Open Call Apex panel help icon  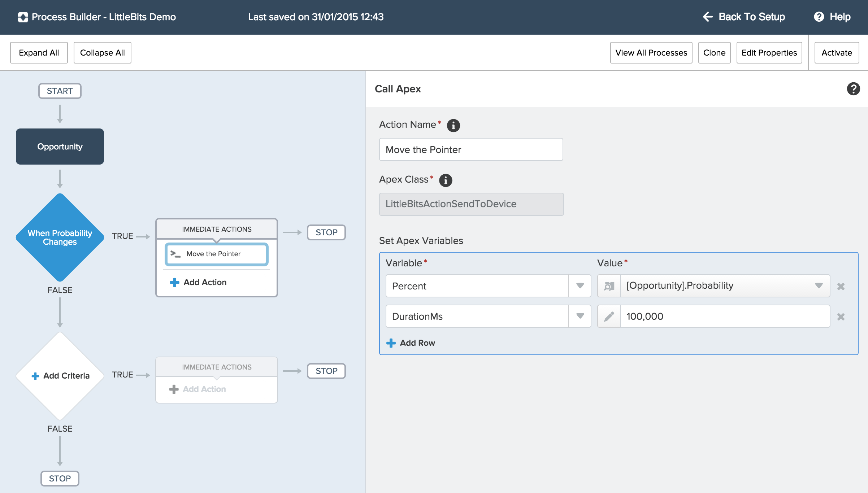pyautogui.click(x=853, y=89)
